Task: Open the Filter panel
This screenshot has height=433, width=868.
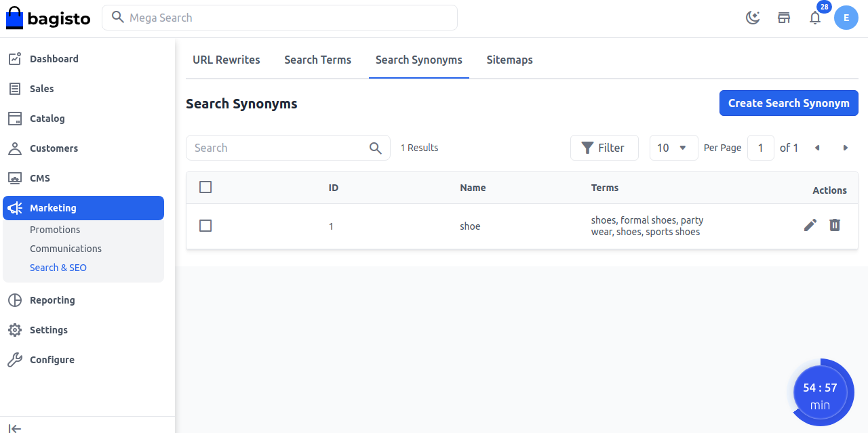Action: [604, 148]
